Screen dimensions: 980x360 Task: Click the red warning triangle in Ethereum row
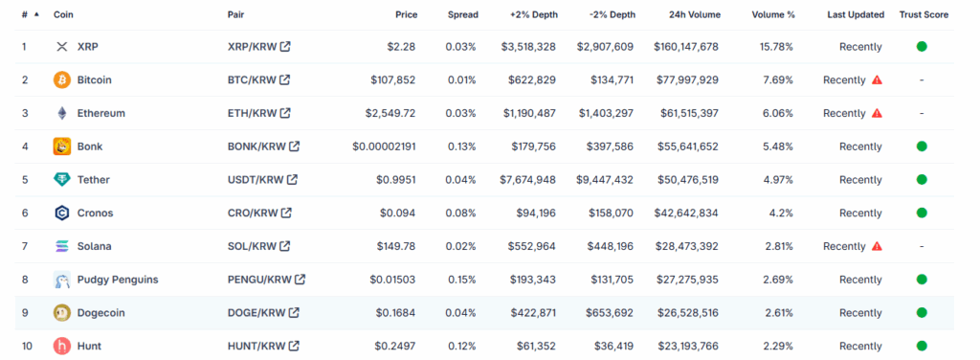coord(877,113)
